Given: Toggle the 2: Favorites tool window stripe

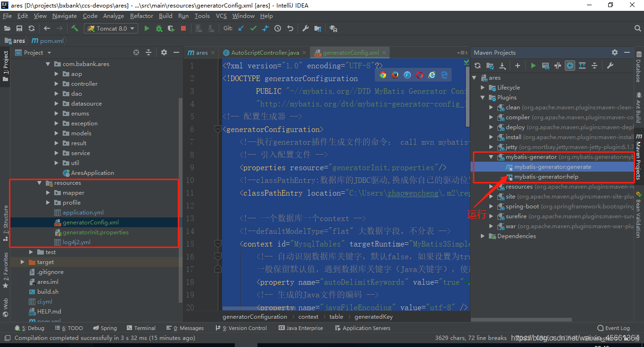Looking at the screenshot, I should (x=5, y=270).
